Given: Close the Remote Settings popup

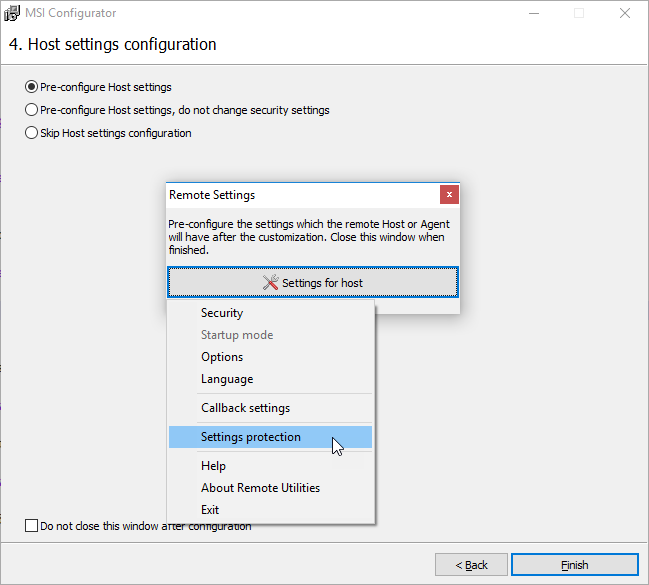Looking at the screenshot, I should (449, 195).
